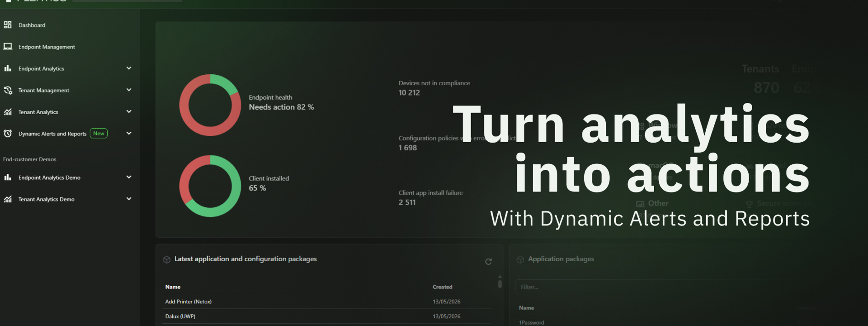The height and width of the screenshot is (326, 868).
Task: Click the Client installed 65 % value
Action: click(257, 188)
